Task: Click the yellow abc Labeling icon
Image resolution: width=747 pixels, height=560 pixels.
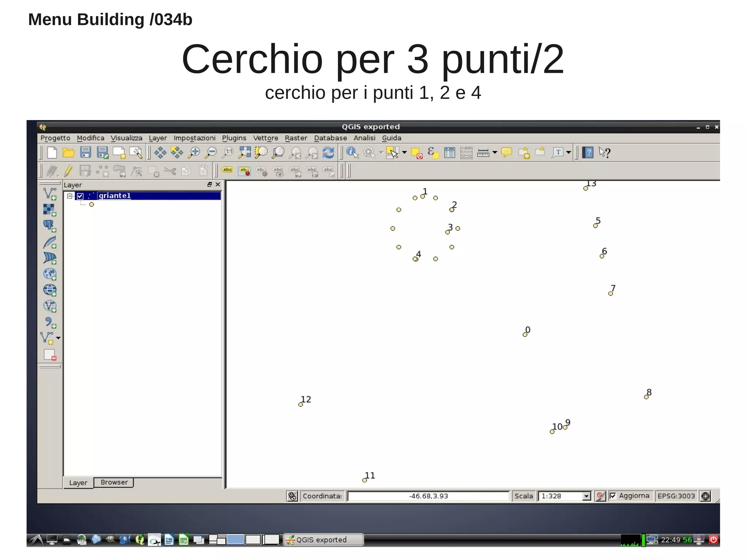Action: [x=227, y=170]
